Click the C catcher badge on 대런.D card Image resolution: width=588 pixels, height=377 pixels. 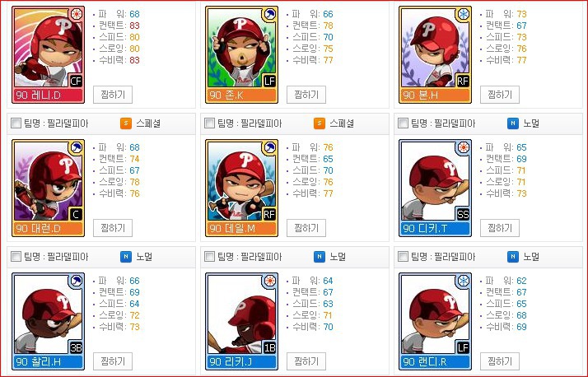click(76, 214)
